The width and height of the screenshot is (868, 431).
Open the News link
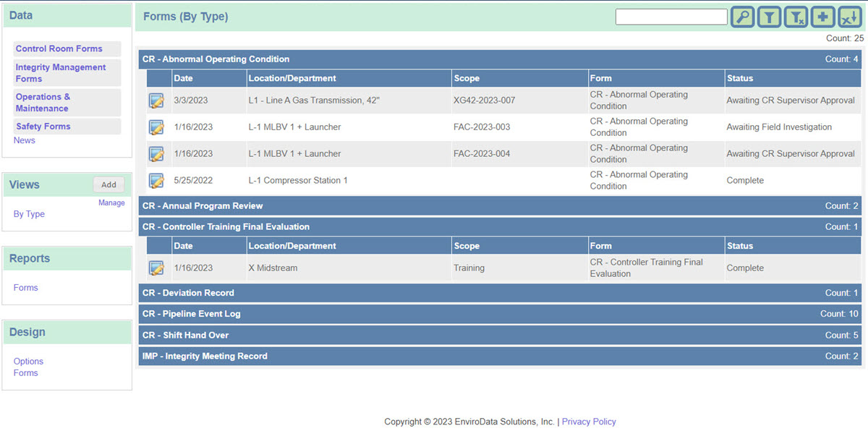[x=25, y=140]
